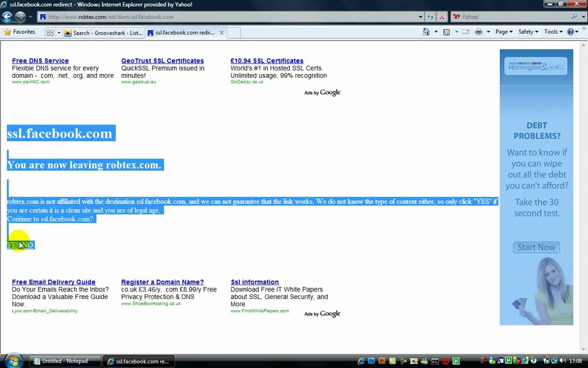Click the GoDaddy.co.uk green URL
The width and height of the screenshot is (588, 368).
[x=247, y=82]
